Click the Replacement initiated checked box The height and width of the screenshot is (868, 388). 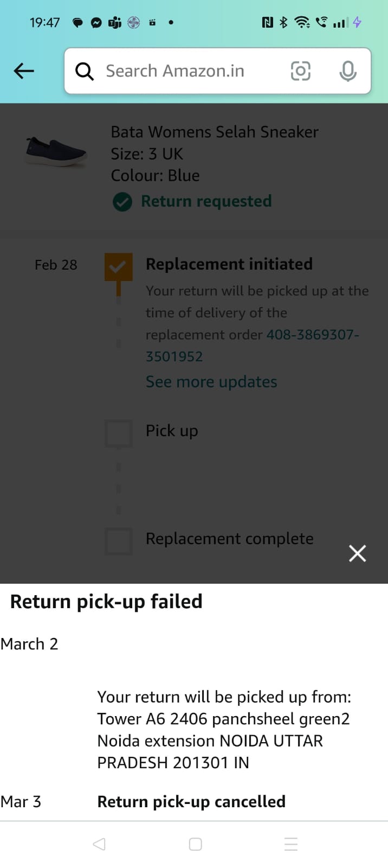pos(118,266)
